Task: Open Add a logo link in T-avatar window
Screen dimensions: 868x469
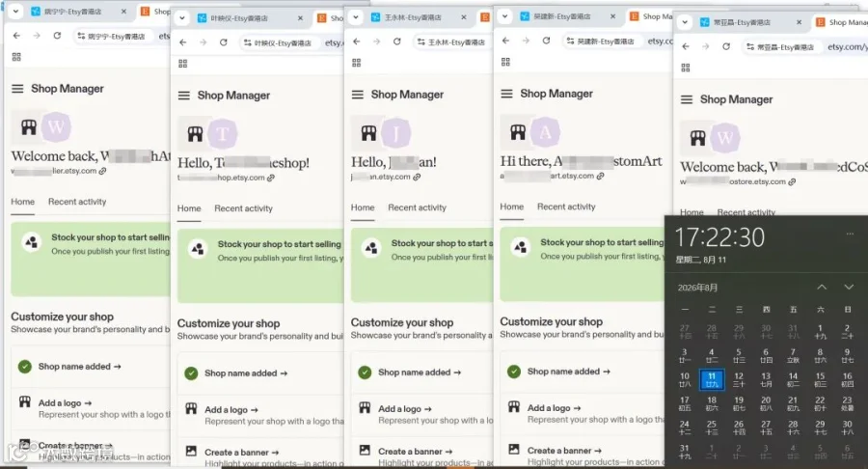Action: click(231, 410)
